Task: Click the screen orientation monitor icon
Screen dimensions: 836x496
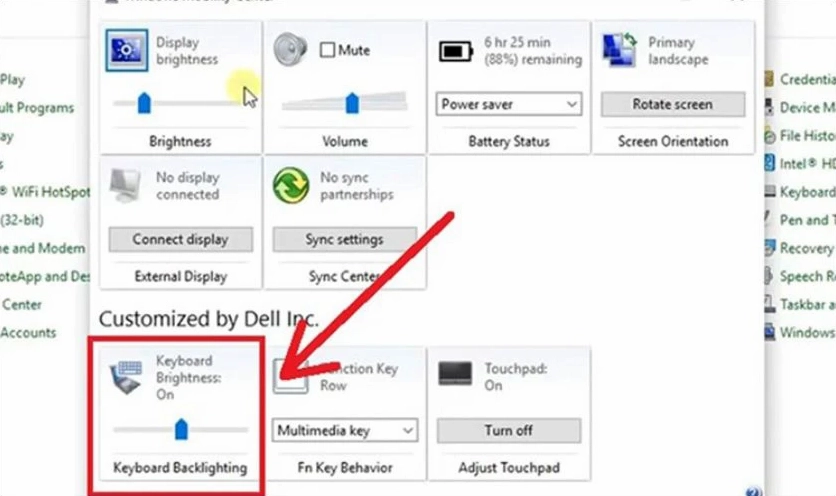Action: click(620, 50)
